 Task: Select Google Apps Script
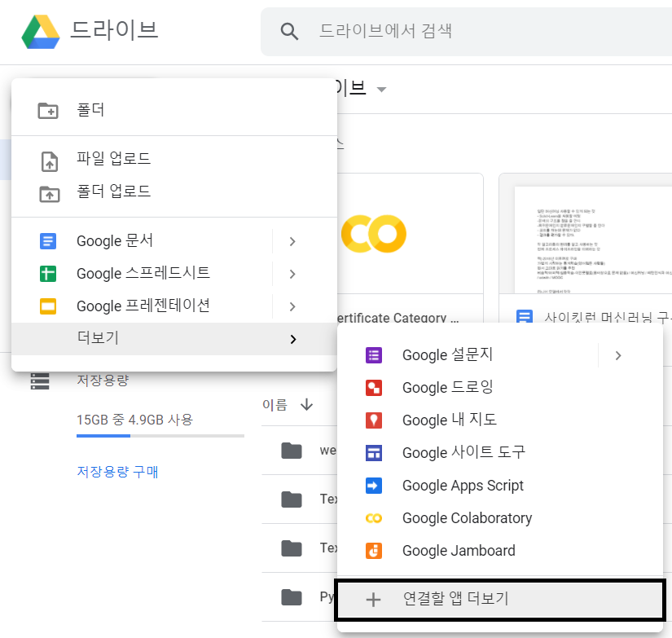point(500,486)
